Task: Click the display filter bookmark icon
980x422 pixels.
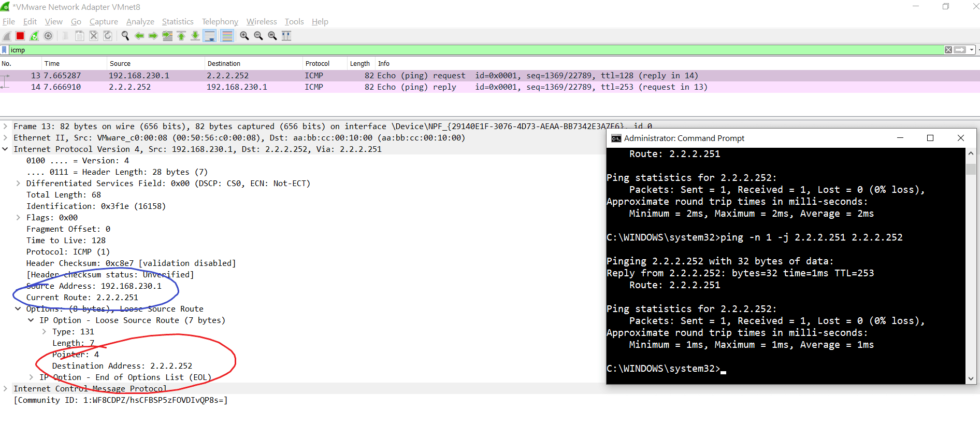Action: (x=5, y=50)
